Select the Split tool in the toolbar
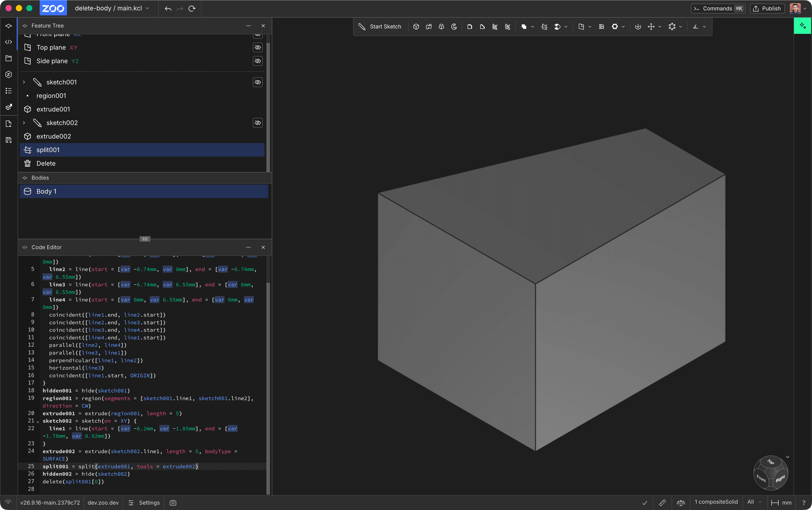 tap(544, 27)
